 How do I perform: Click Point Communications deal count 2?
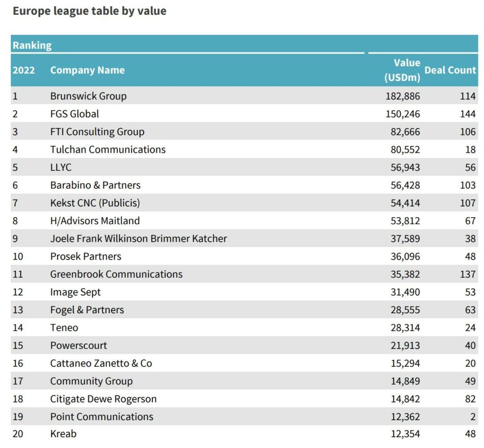click(x=473, y=417)
